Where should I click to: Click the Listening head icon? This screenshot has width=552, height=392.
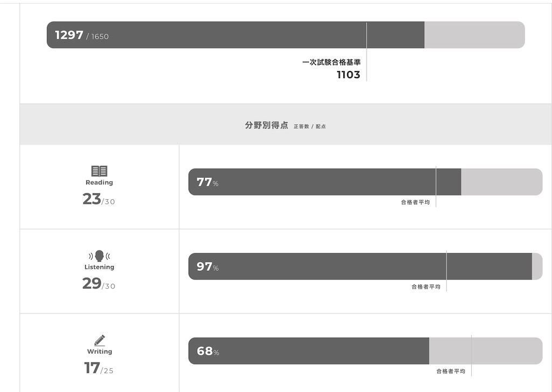[99, 256]
